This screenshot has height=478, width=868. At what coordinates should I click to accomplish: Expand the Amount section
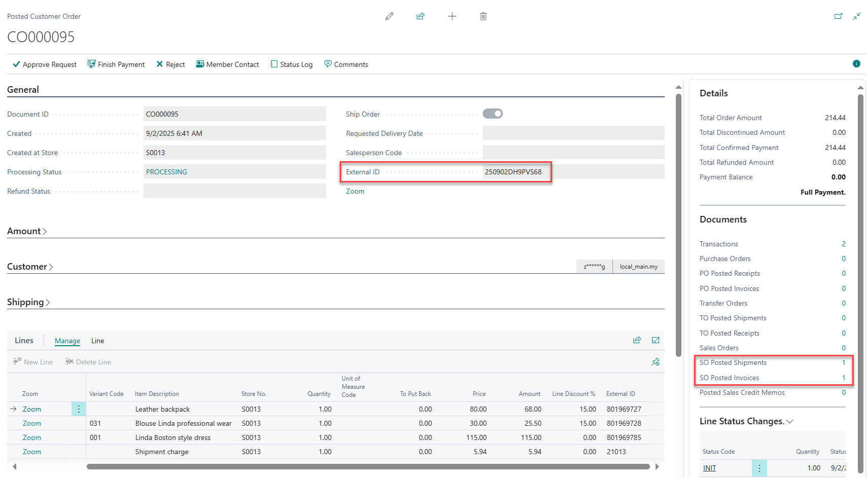click(27, 231)
